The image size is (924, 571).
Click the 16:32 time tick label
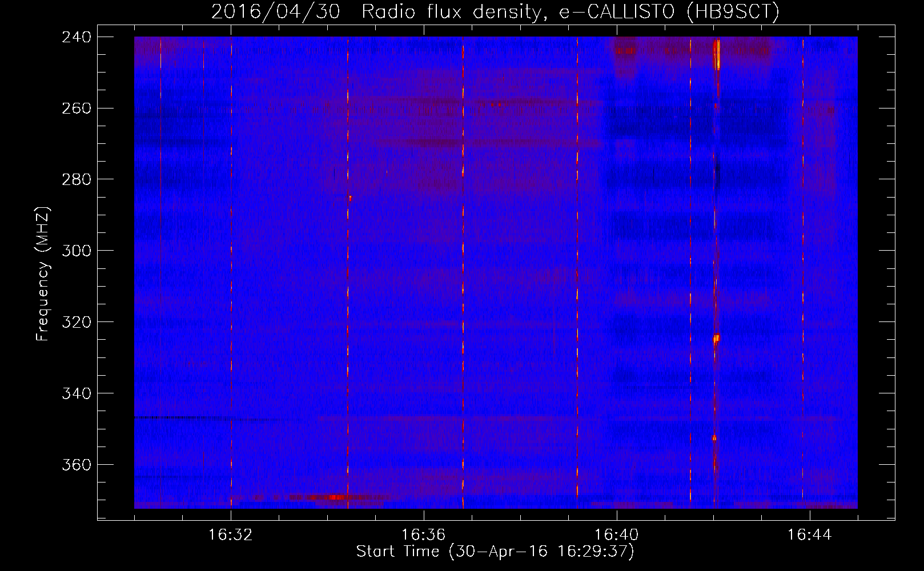[231, 534]
